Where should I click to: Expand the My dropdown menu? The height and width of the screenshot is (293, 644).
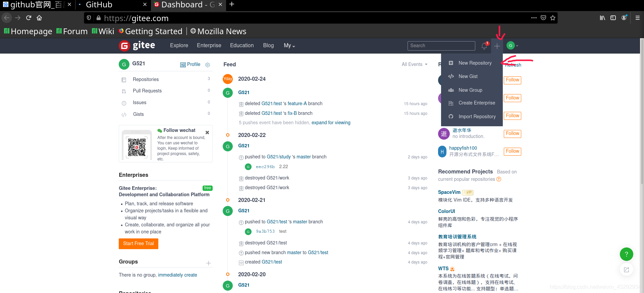289,46
